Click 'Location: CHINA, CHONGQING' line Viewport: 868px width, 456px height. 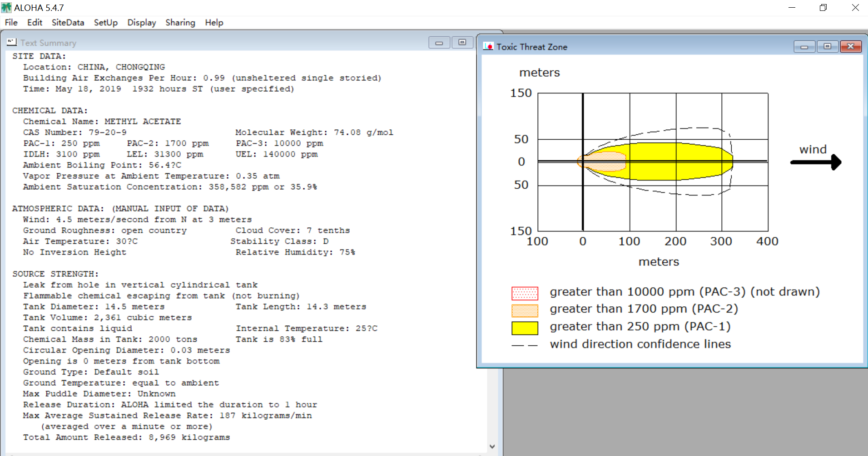(x=94, y=67)
